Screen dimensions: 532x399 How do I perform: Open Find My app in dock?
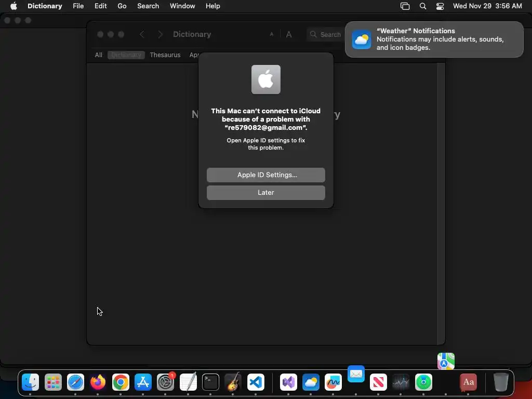[x=423, y=382]
